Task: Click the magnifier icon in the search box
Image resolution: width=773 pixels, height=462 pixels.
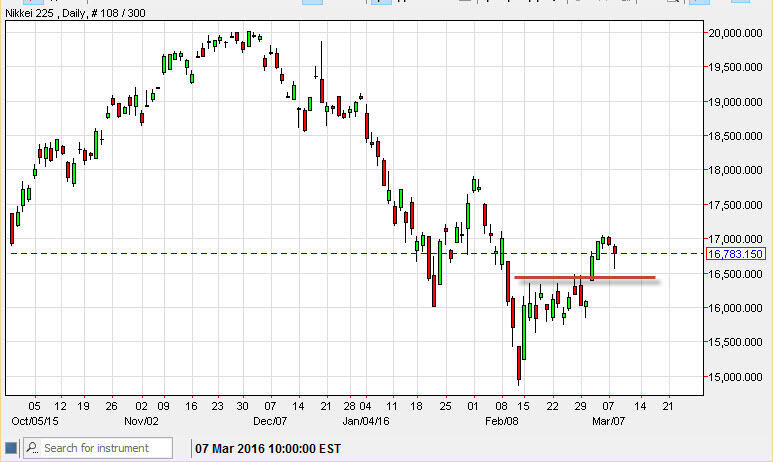Action: [x=33, y=448]
